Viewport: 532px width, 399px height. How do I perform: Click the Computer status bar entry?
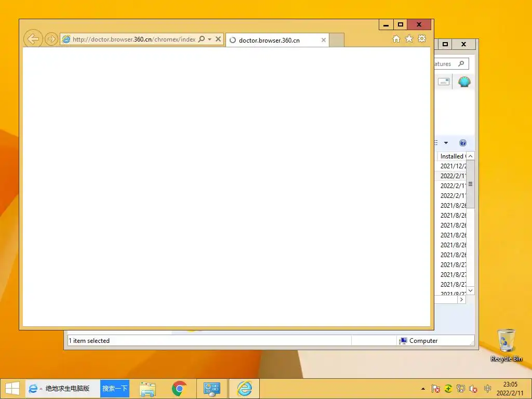tap(418, 341)
